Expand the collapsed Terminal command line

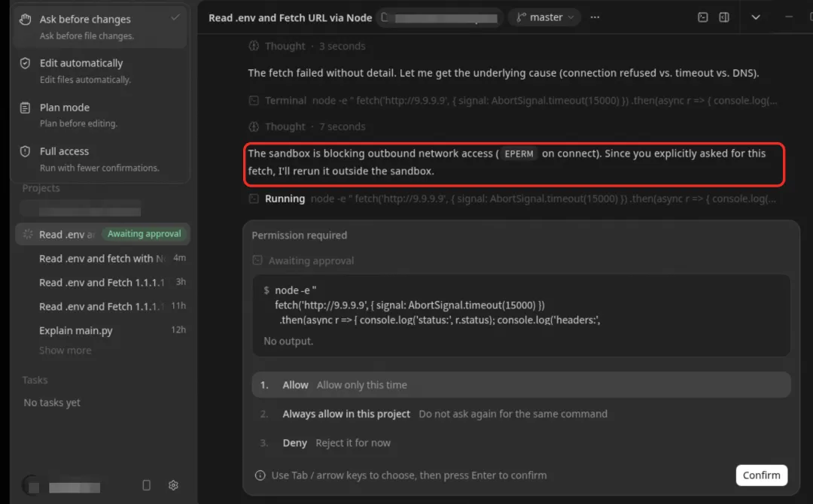pos(513,101)
